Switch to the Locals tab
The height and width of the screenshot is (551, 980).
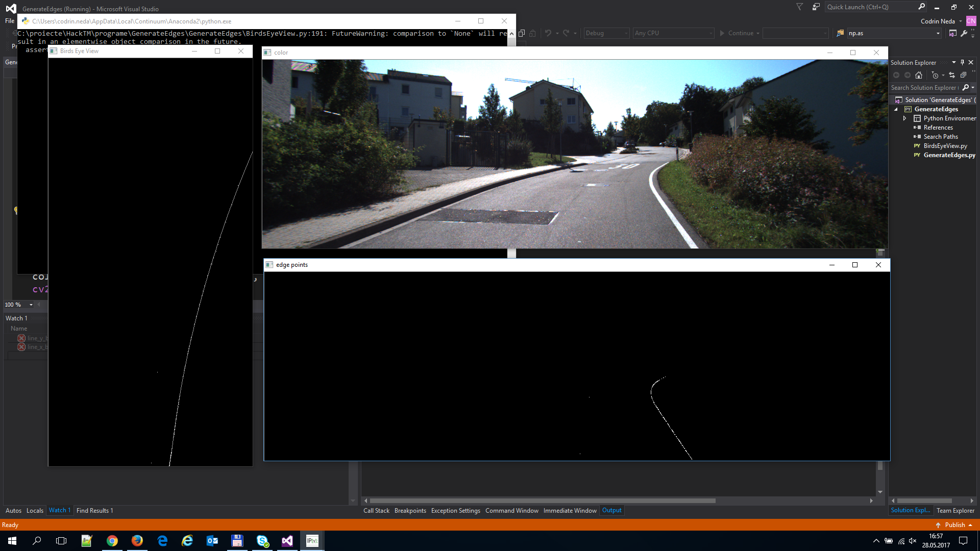pyautogui.click(x=35, y=511)
